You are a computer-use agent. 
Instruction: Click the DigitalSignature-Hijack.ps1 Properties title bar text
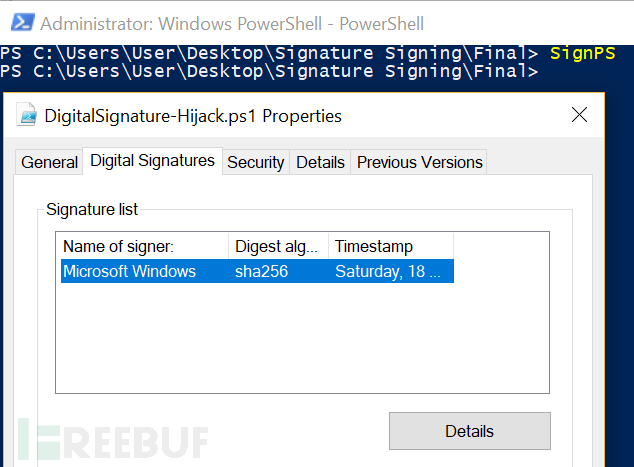[x=193, y=116]
